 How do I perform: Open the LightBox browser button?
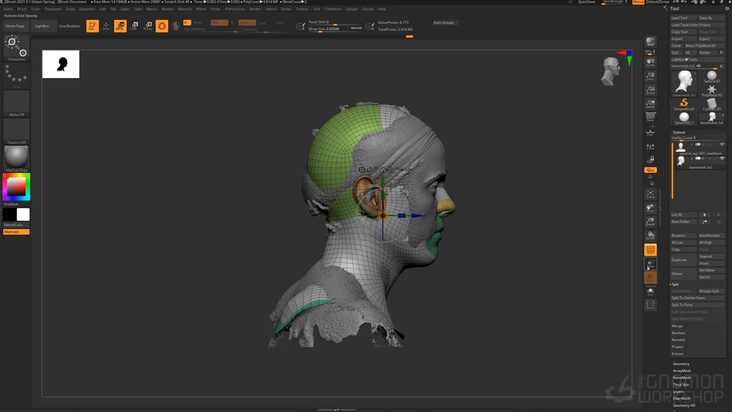tap(42, 26)
